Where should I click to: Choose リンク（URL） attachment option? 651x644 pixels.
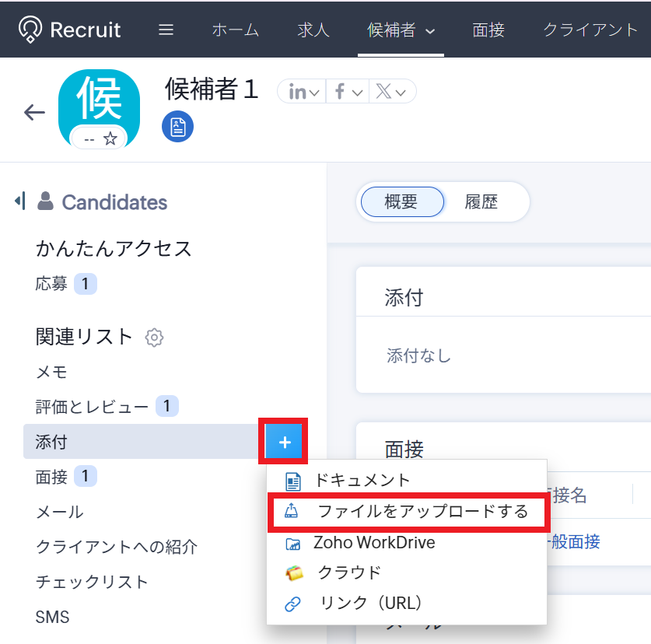370,603
